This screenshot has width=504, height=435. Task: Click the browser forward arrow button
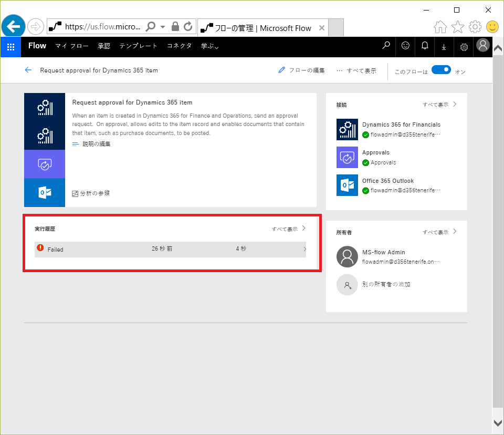(35, 26)
